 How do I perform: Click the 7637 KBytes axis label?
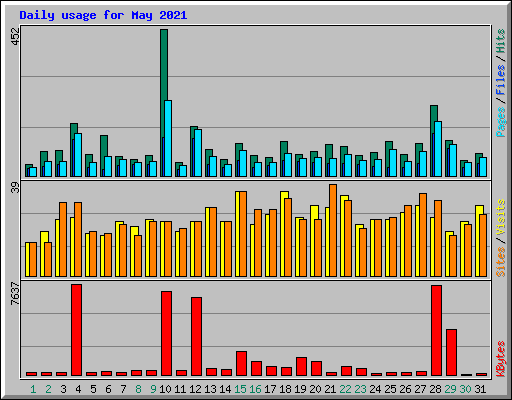click(x=15, y=293)
